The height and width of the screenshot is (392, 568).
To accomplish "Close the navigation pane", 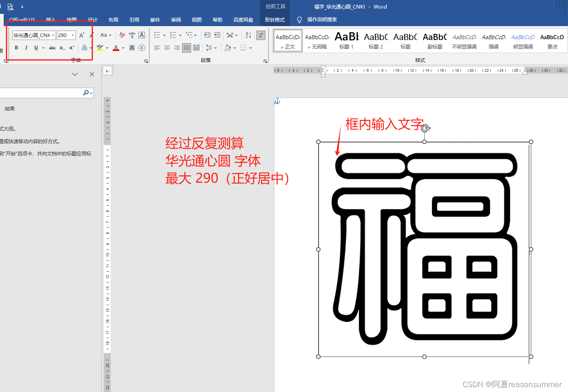I will click(x=92, y=74).
